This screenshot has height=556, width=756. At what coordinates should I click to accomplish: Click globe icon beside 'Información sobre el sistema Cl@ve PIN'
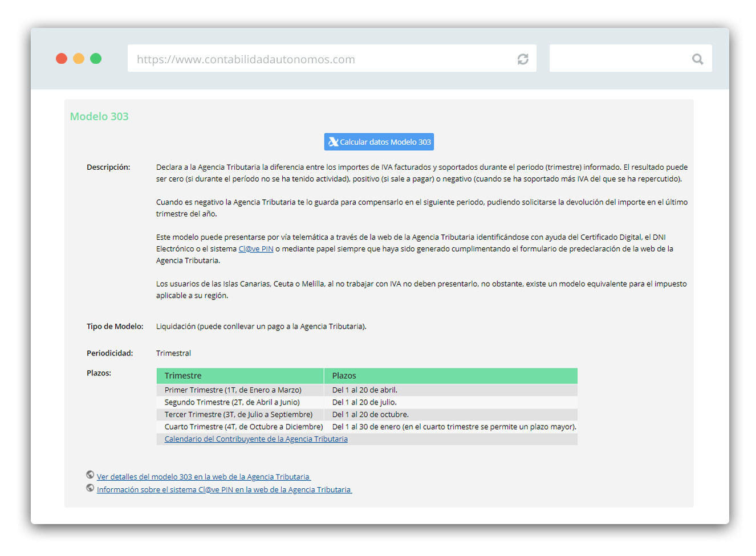90,488
